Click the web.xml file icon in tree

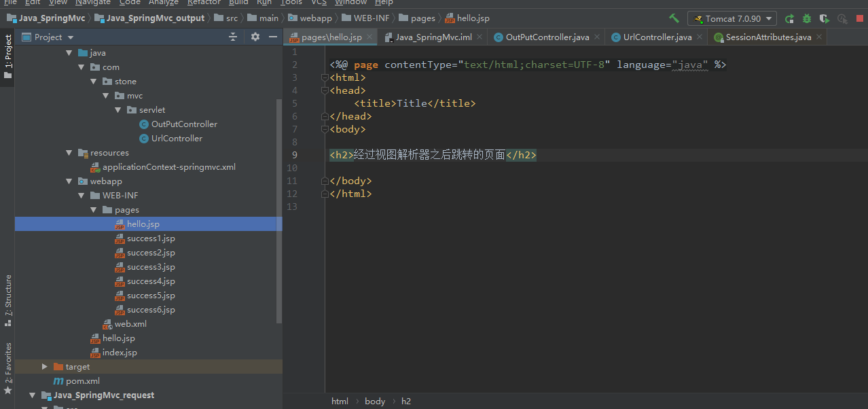tap(107, 324)
